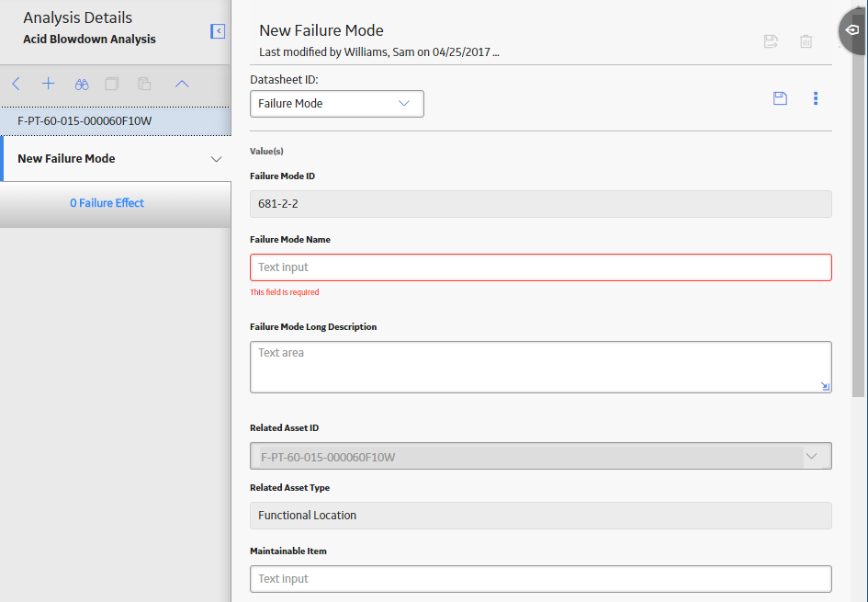Click the 'This field is required' message
Image resolution: width=868 pixels, height=602 pixels.
(x=285, y=292)
